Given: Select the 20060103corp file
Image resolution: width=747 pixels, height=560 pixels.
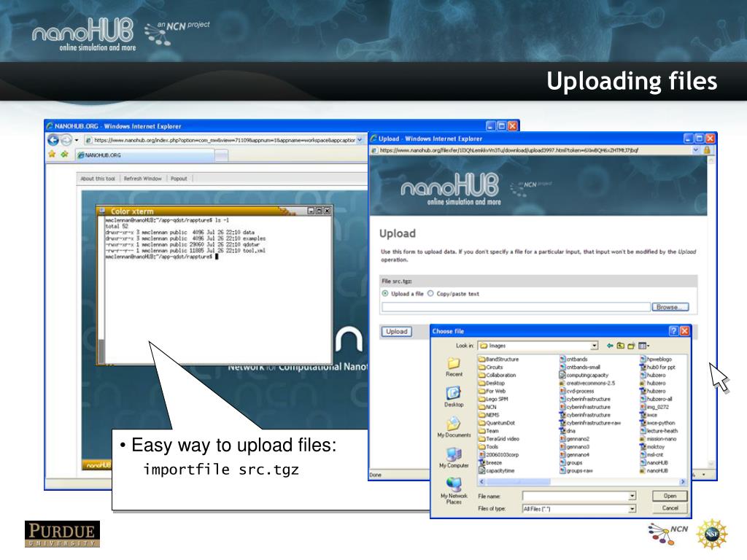Looking at the screenshot, I should pos(497,454).
